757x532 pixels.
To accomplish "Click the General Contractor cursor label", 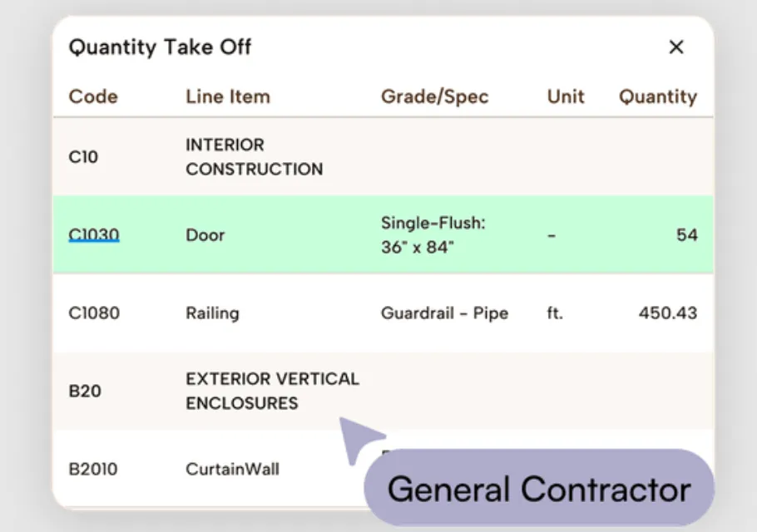I will click(x=539, y=489).
